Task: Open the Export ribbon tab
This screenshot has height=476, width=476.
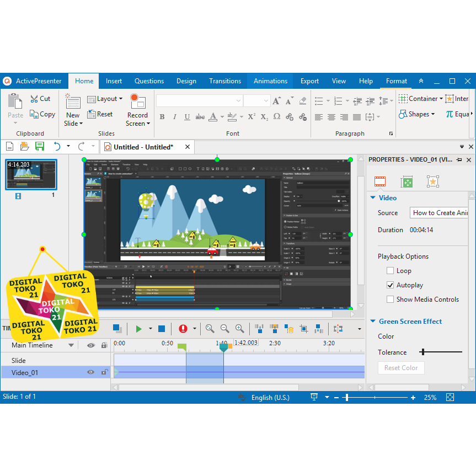Action: coord(309,81)
